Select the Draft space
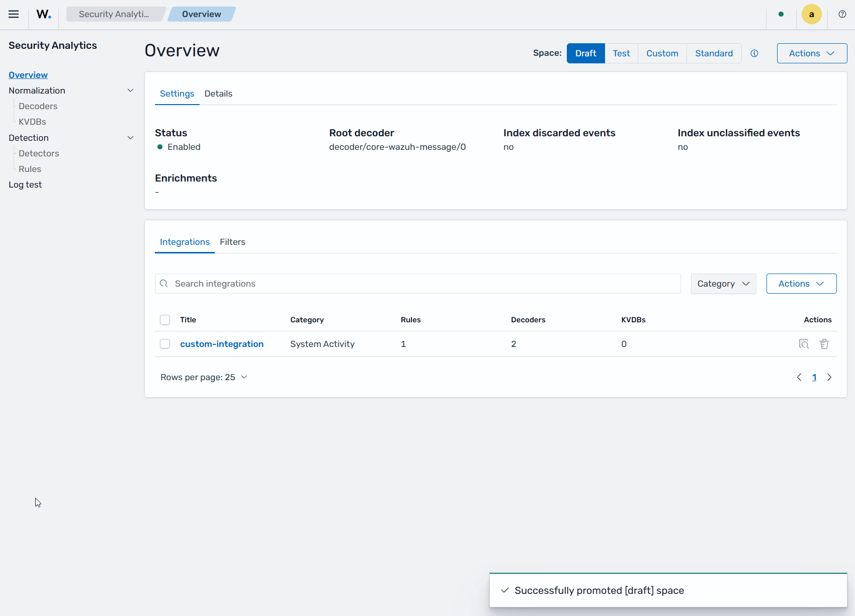This screenshot has height=616, width=855. [x=585, y=53]
